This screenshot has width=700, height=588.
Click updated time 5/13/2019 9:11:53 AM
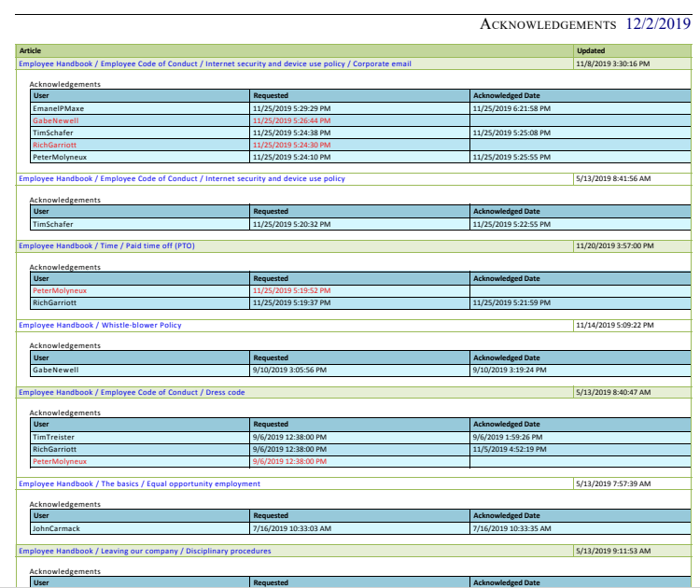pos(613,551)
